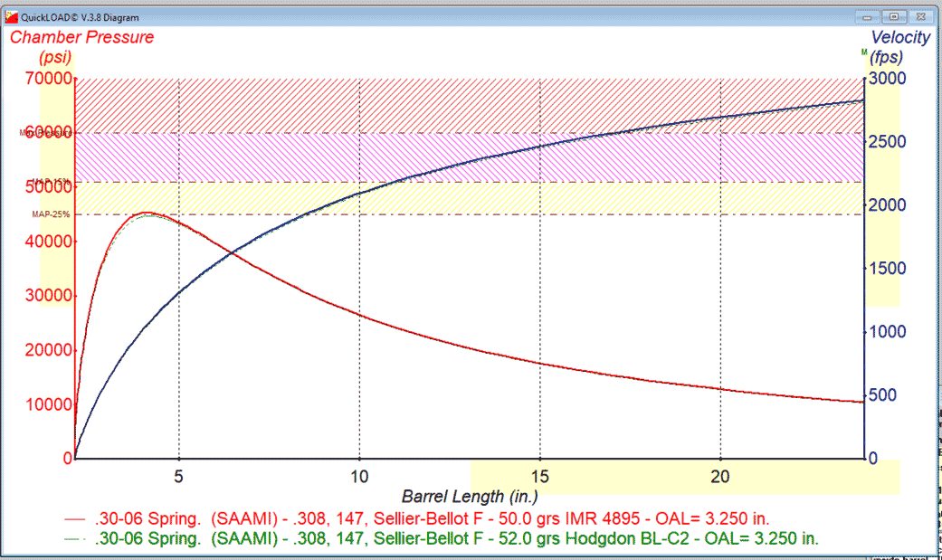Click the Velocity (fps) axis title
942x560 pixels.
click(x=899, y=47)
